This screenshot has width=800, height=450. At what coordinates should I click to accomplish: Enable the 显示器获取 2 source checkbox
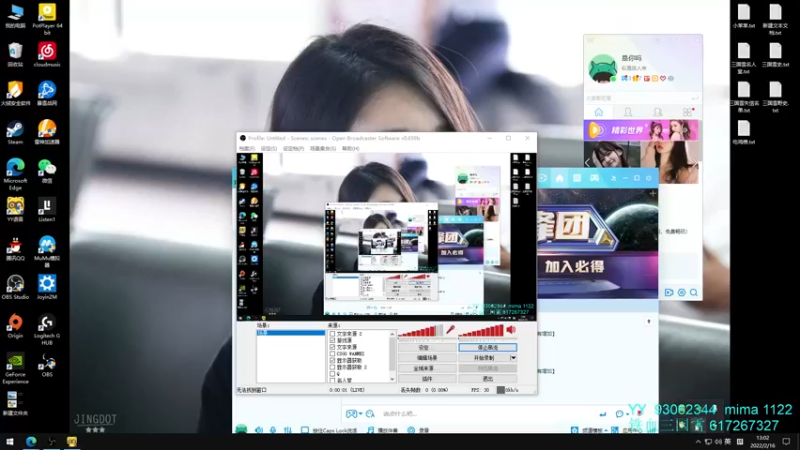coord(332,367)
